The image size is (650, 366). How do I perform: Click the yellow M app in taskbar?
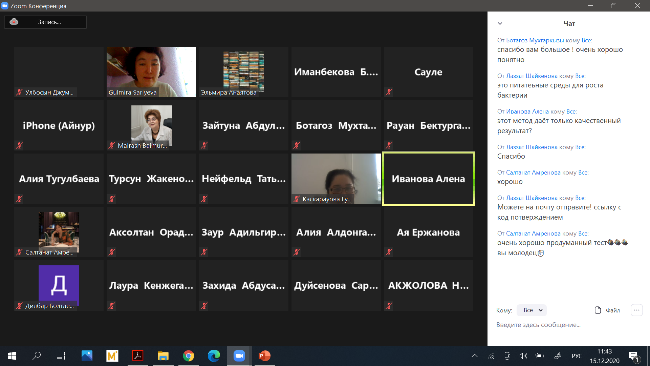click(112, 356)
